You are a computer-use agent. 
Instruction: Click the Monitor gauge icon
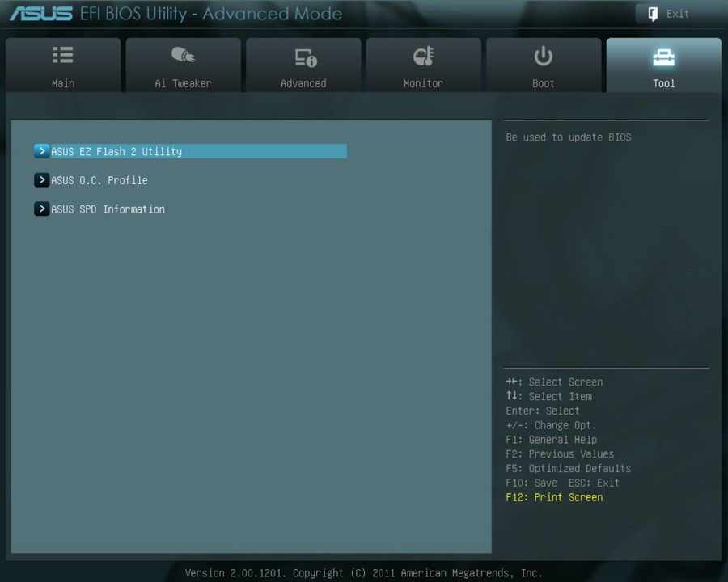[423, 55]
